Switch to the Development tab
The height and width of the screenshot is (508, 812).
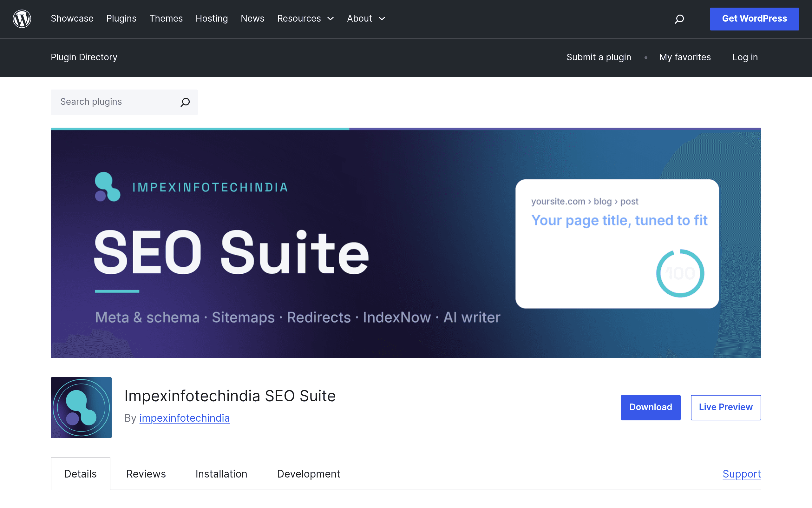tap(308, 474)
